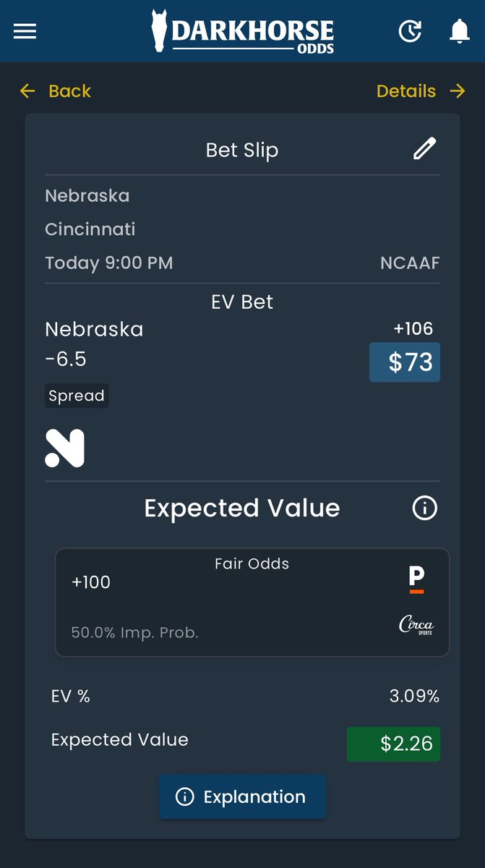Open the Details page link
Viewport: 485px width, 868px height.
click(421, 91)
